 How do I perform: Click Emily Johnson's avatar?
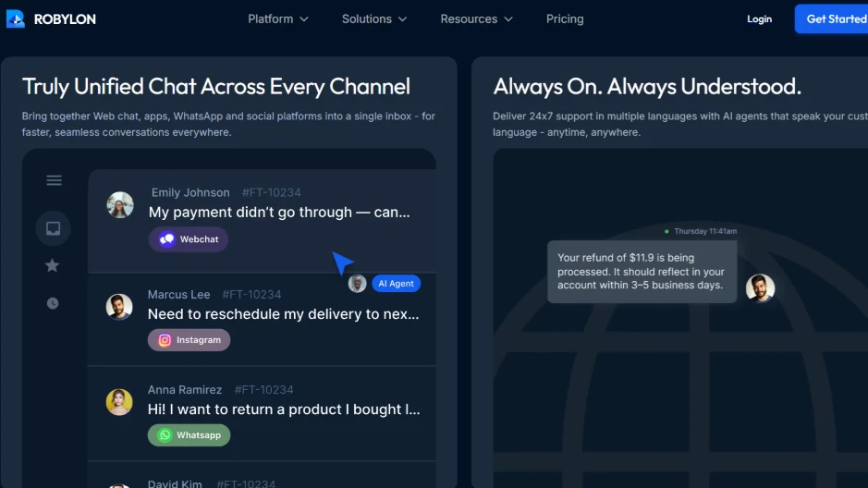tap(120, 204)
